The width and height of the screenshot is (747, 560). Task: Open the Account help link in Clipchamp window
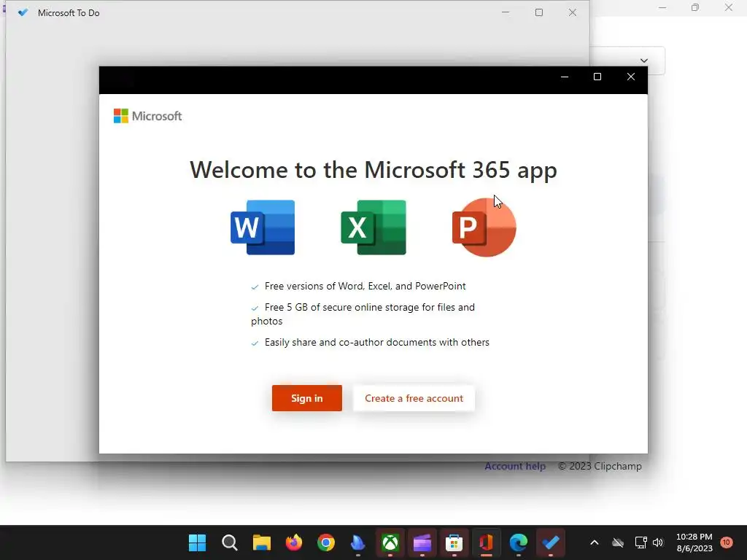point(515,466)
